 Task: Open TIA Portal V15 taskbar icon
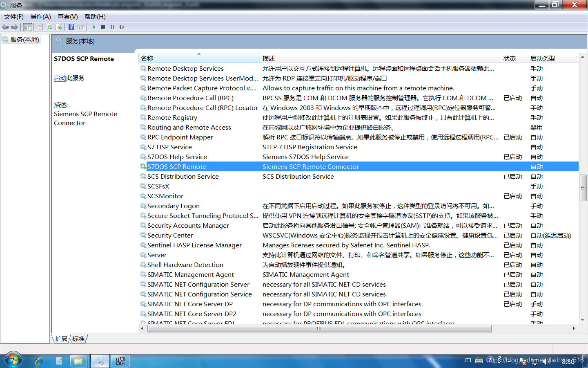[x=120, y=361]
